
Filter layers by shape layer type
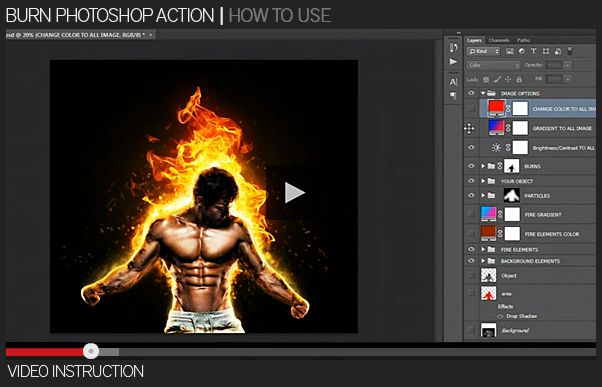546,51
